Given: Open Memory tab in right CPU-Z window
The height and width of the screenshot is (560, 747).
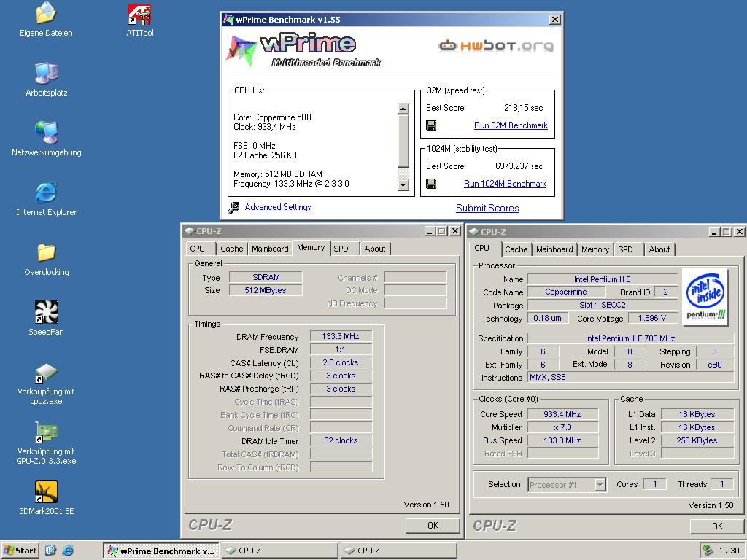Looking at the screenshot, I should [x=595, y=249].
